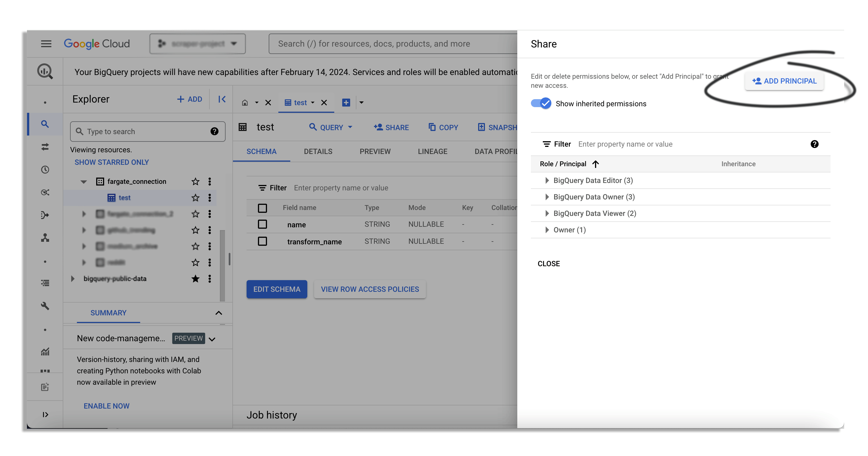Expand BigQuery Data Editor role

(x=547, y=180)
